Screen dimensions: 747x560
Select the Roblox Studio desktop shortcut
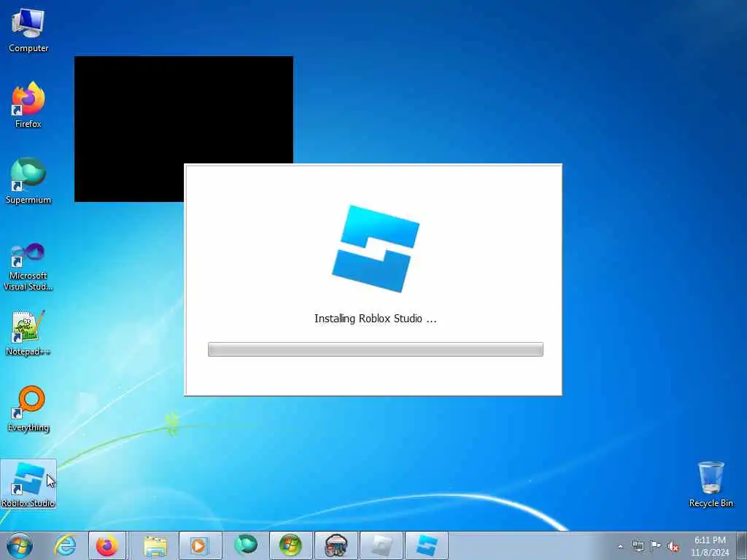(28, 484)
